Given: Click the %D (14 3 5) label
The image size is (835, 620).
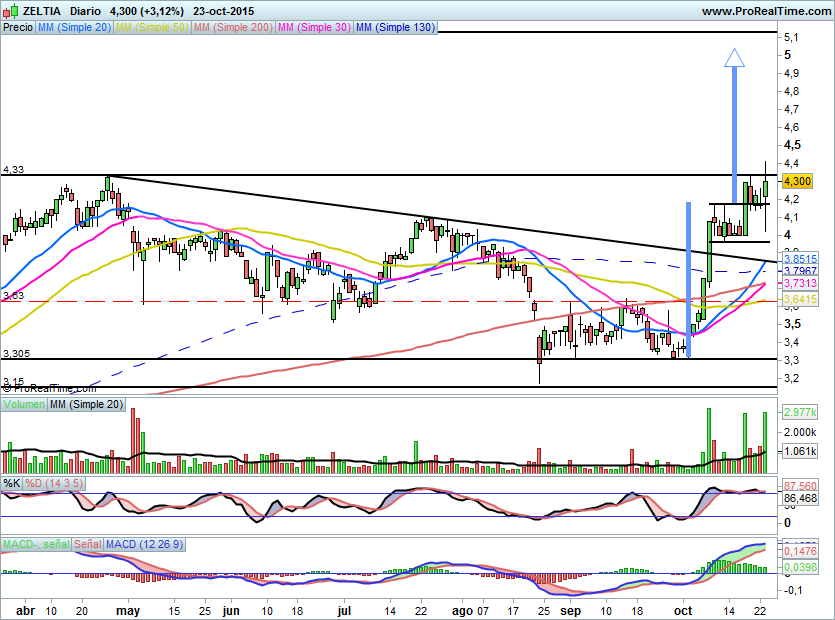Looking at the screenshot, I should pos(54,483).
